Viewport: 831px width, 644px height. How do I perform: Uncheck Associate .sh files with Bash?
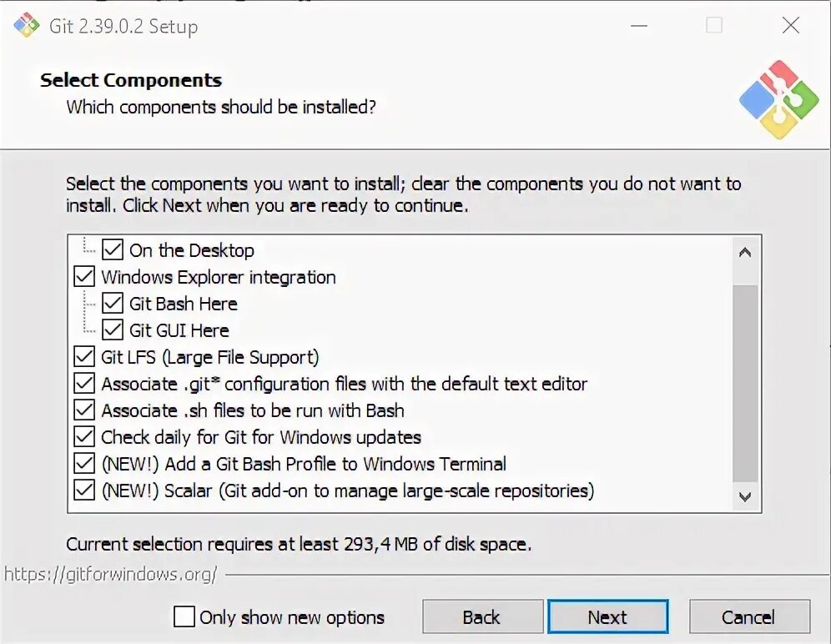pos(83,410)
